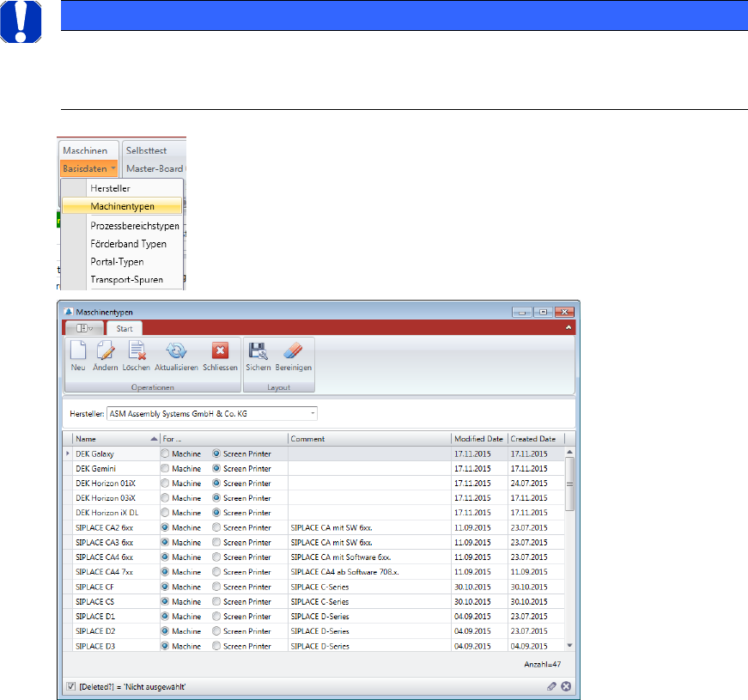The image size is (748, 700).
Task: Select Screen Printer radio for SIPLACE CF
Action: pyautogui.click(x=216, y=587)
